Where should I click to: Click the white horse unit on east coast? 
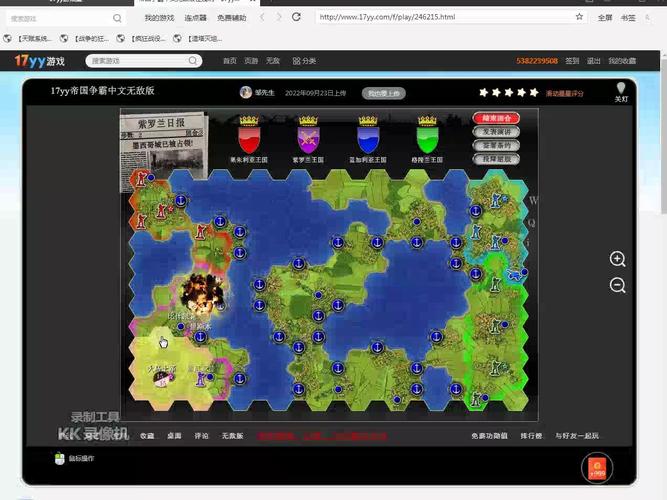(x=516, y=274)
